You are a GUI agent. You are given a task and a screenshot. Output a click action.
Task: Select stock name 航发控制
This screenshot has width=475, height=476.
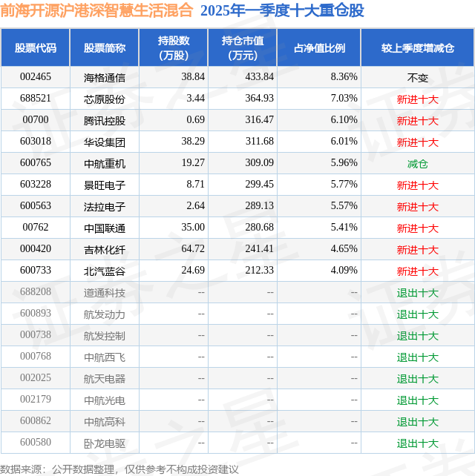coord(105,337)
